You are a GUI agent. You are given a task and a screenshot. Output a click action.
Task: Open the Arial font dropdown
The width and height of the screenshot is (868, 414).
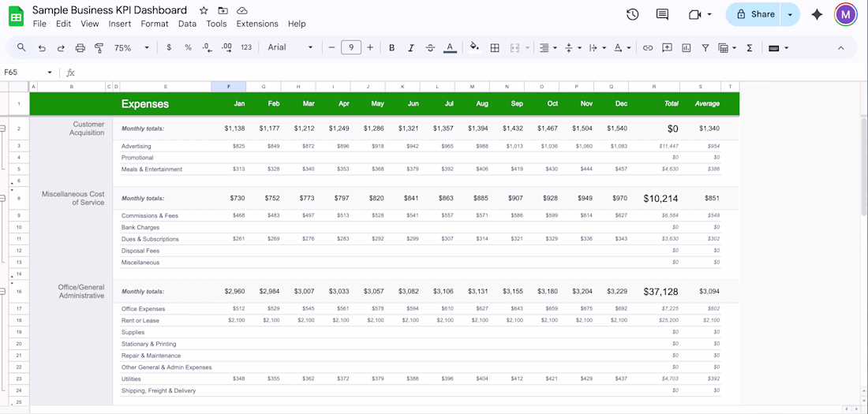[290, 48]
